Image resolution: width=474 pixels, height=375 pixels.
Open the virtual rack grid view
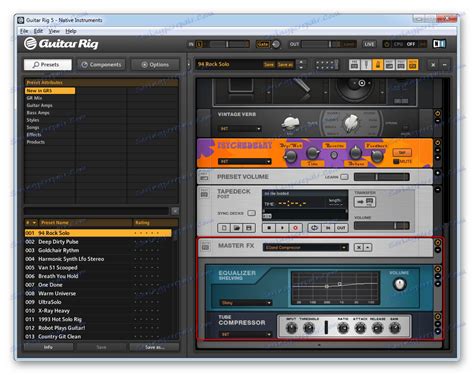[327, 65]
